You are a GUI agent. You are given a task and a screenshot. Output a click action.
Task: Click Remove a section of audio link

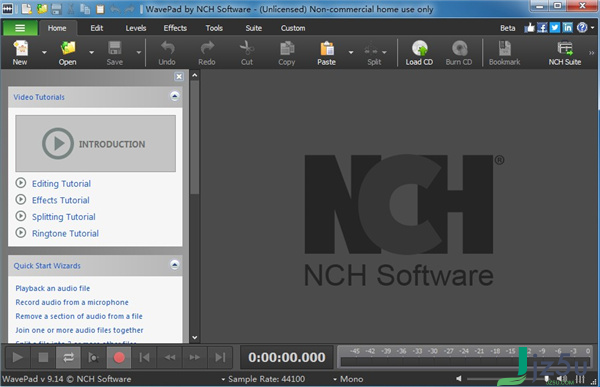coord(79,316)
